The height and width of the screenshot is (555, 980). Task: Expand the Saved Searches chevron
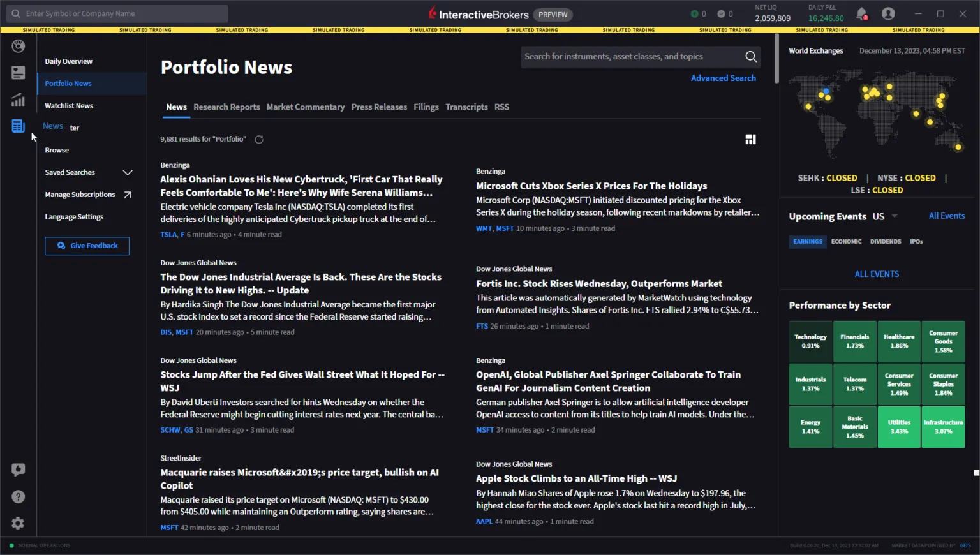128,172
